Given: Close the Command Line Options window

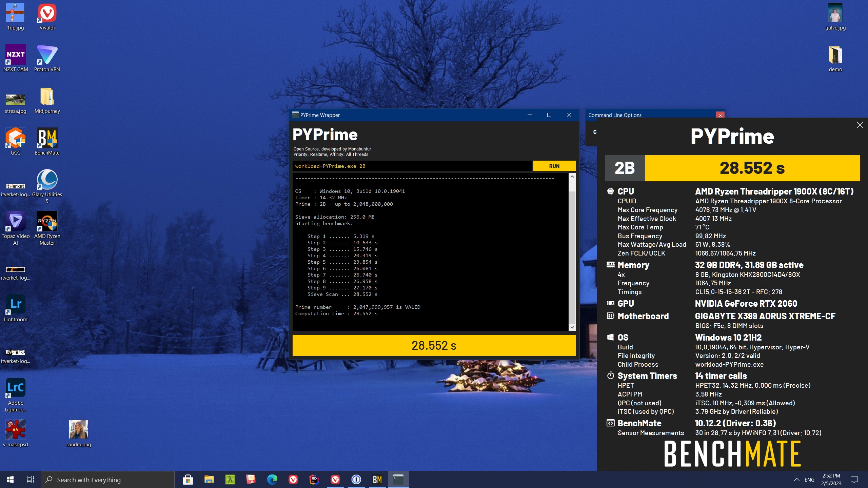Looking at the screenshot, I should point(720,115).
